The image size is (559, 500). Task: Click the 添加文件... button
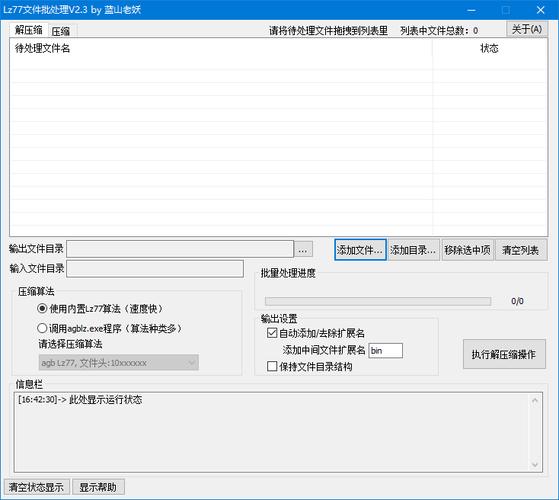360,250
